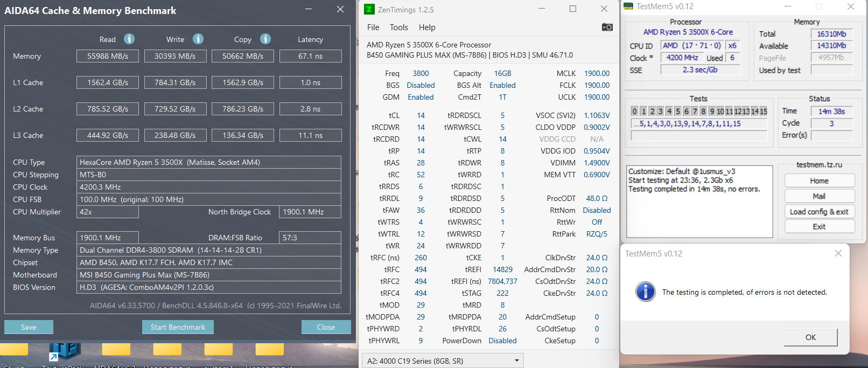Click the testmem.tz.ru link label

(x=819, y=165)
